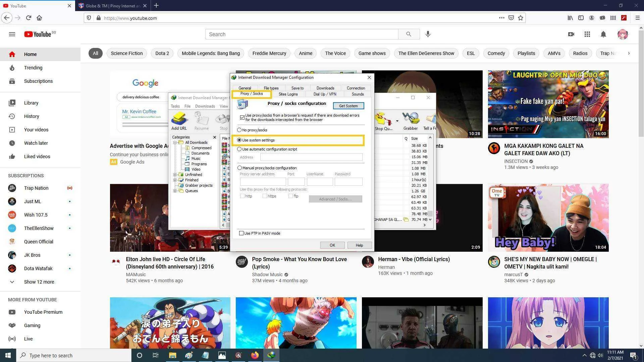This screenshot has width=644, height=362.
Task: Toggle http protocol checkbox
Action: (242, 196)
